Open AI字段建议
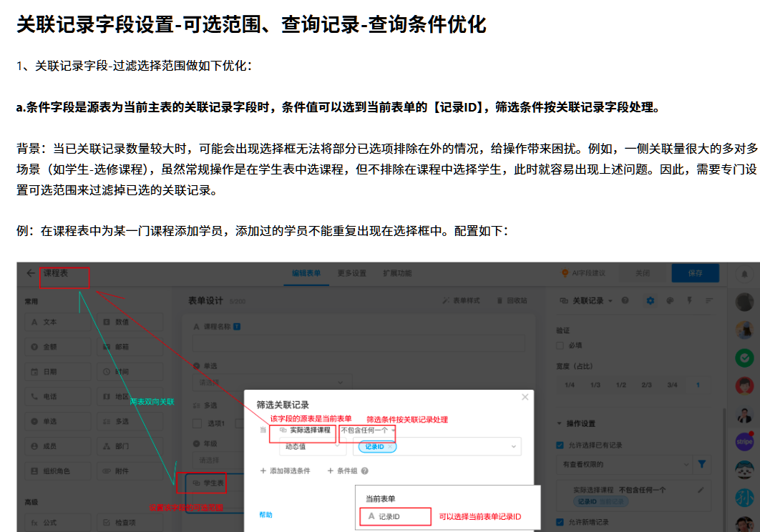The width and height of the screenshot is (760, 532). tap(583, 273)
